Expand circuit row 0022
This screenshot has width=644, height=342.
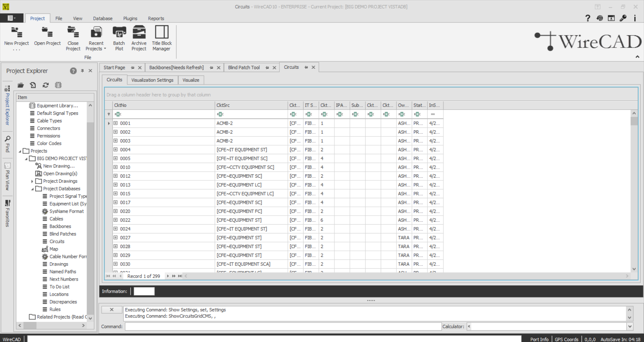[115, 220]
